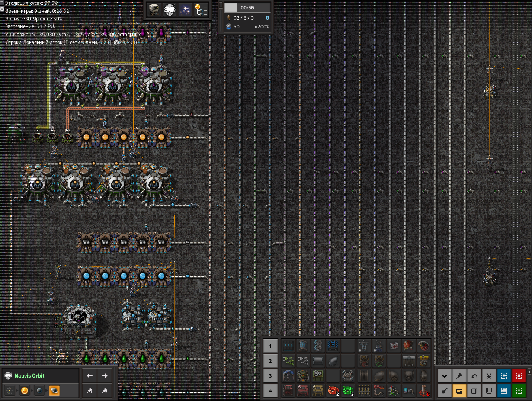Select the orange sun breadcrumb icon
532x401 pixels.
[25, 391]
